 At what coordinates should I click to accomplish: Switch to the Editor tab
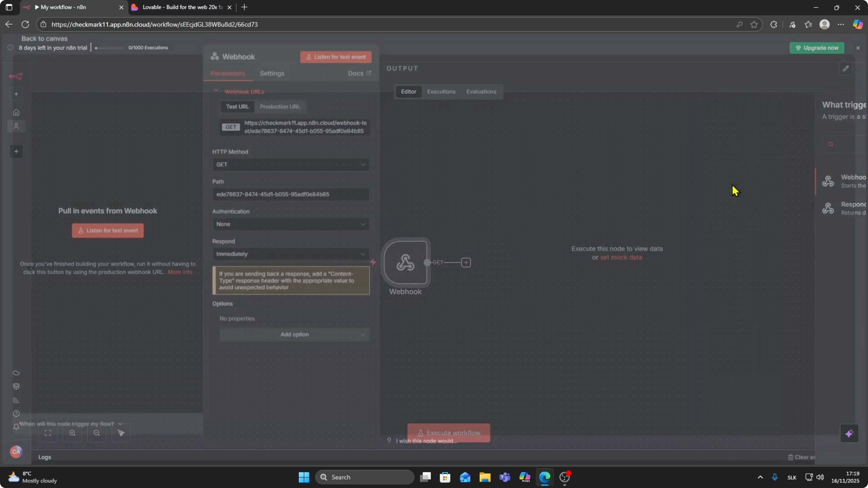(408, 92)
